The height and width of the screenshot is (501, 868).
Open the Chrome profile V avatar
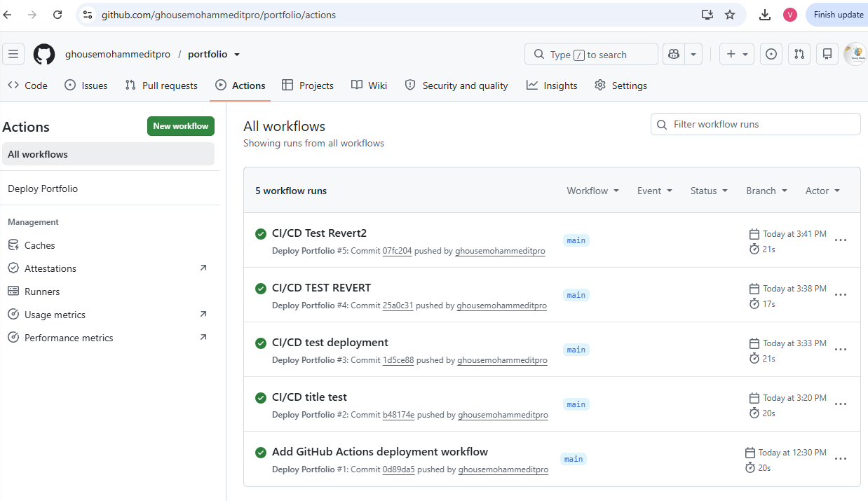(790, 15)
